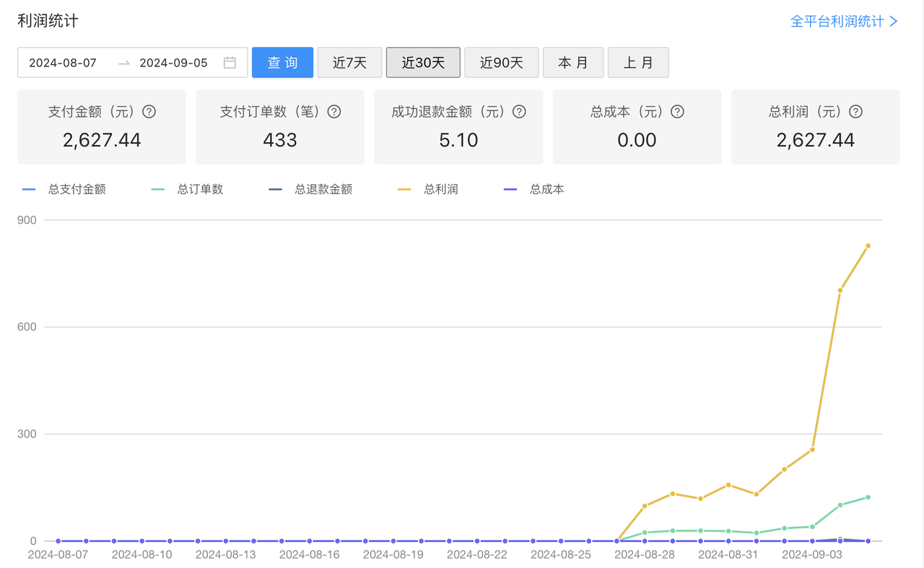The height and width of the screenshot is (568, 924).
Task: Click x-axis label 2024-08-16
Action: coord(309,555)
